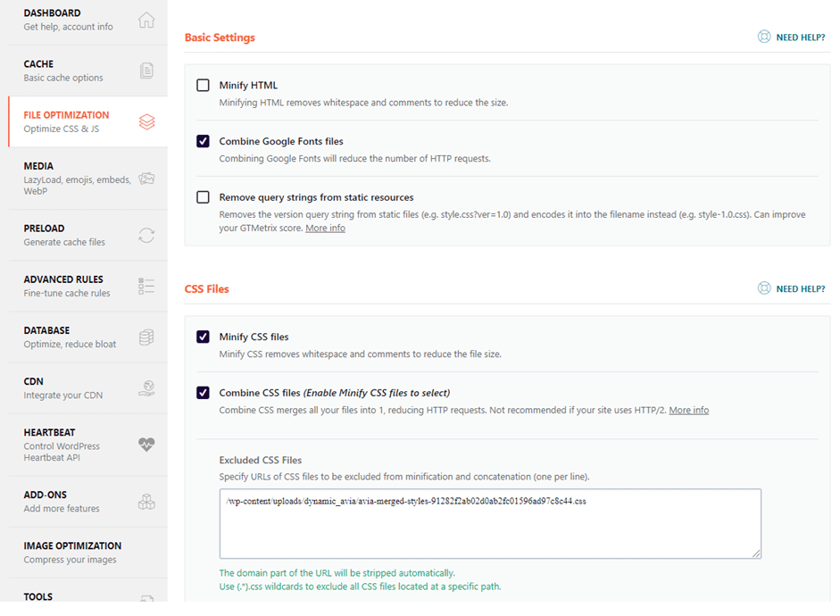Click the File Optimization layers icon
Viewport: 840px width, 616px height.
click(146, 121)
